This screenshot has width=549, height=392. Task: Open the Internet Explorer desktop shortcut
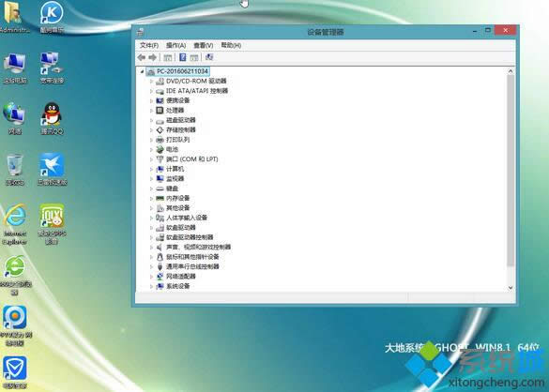15,224
